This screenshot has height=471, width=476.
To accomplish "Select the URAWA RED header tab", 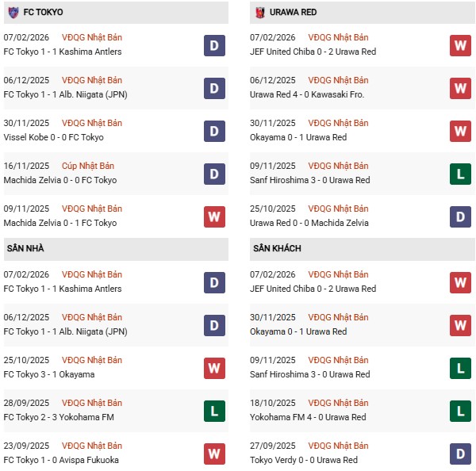I will click(295, 13).
